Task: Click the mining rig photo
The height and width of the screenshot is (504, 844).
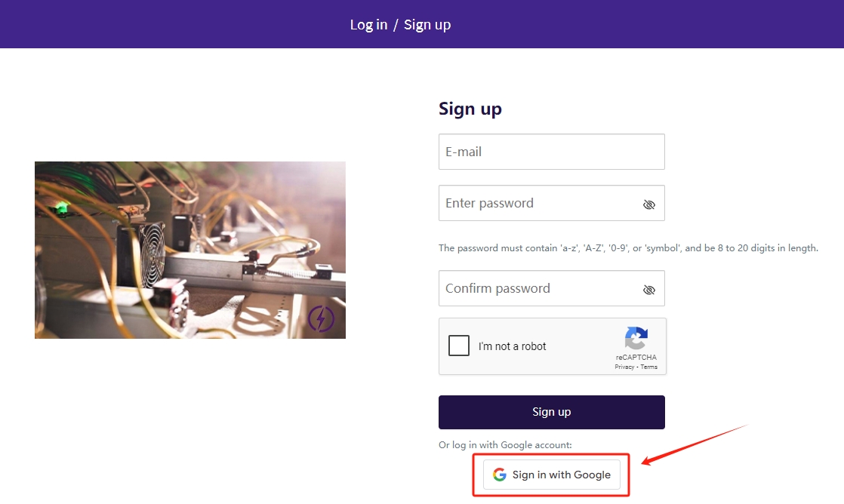Action: 189,250
